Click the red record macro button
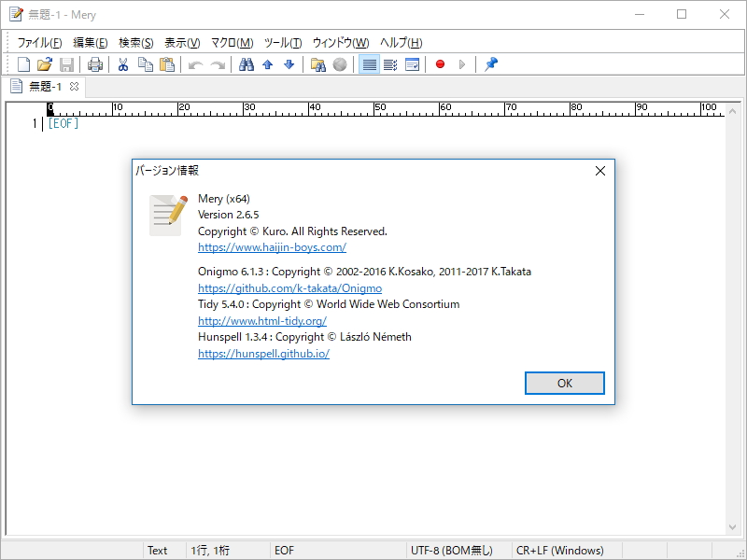Viewport: 747px width, 560px height. [440, 63]
